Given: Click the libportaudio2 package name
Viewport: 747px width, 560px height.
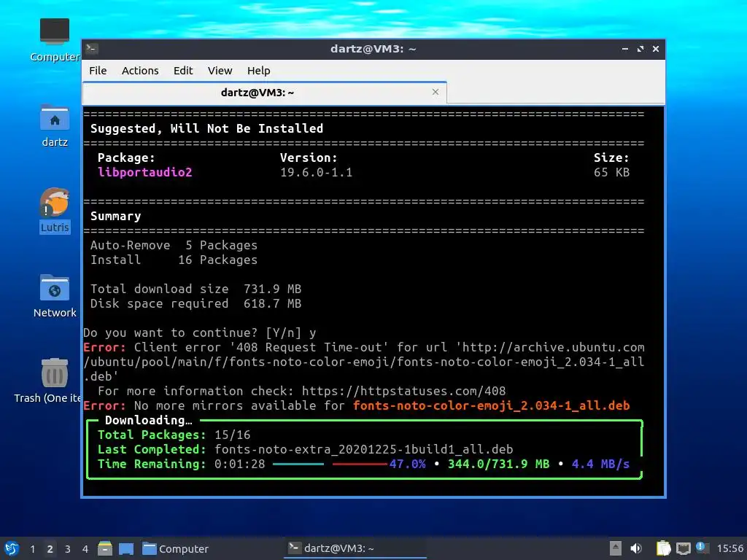Looking at the screenshot, I should click(145, 172).
